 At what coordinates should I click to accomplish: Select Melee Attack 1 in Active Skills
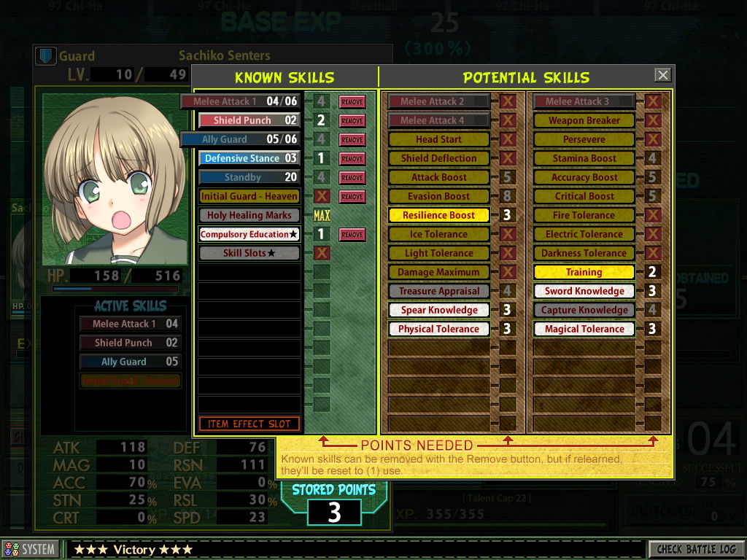tap(130, 324)
